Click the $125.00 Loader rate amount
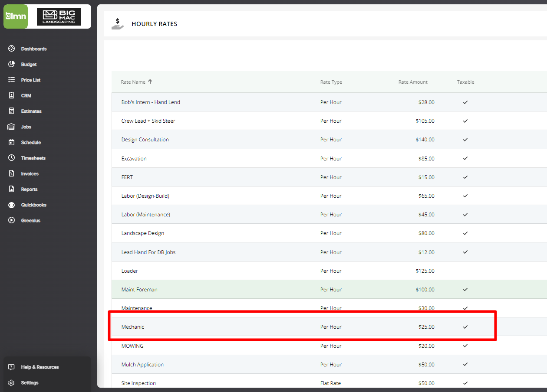The height and width of the screenshot is (392, 547). (425, 271)
